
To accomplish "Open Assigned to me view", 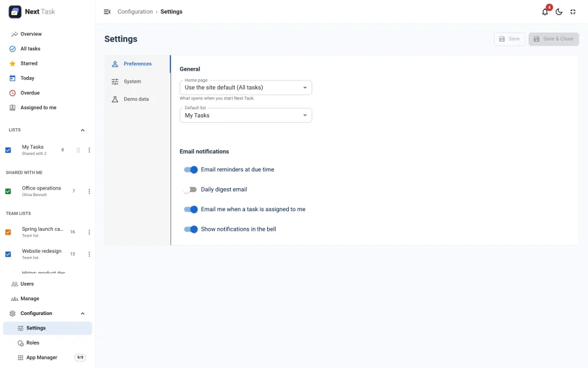I will (48, 108).
